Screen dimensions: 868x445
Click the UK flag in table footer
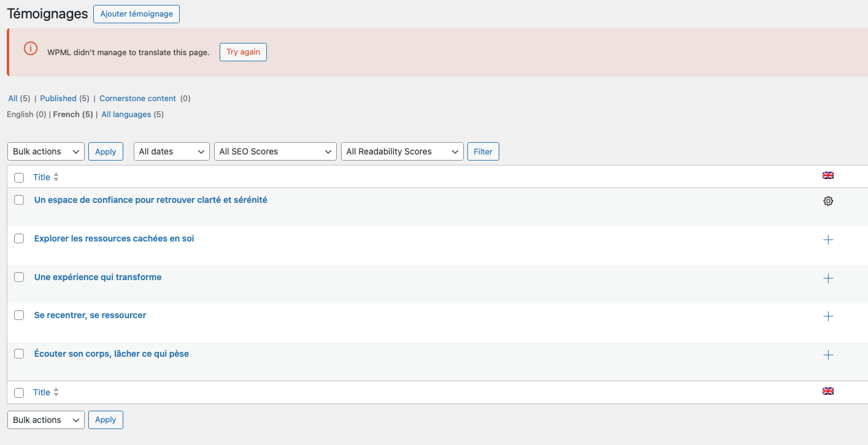[x=828, y=392]
